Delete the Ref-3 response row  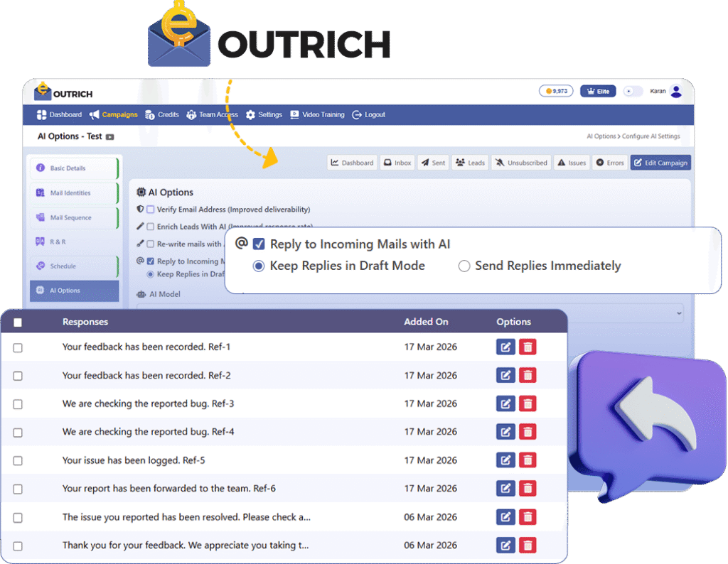528,403
